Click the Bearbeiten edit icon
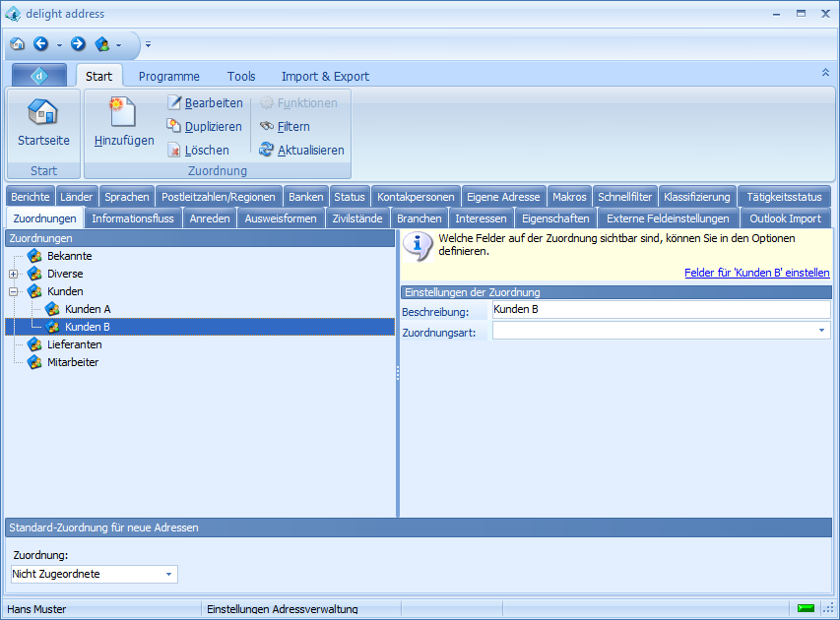 click(x=174, y=103)
